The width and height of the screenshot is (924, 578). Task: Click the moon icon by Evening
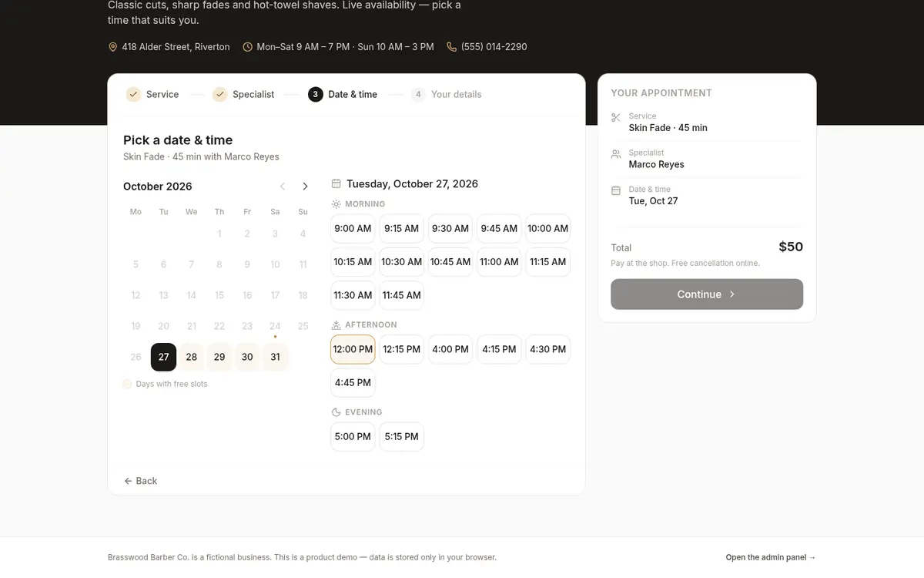(336, 412)
